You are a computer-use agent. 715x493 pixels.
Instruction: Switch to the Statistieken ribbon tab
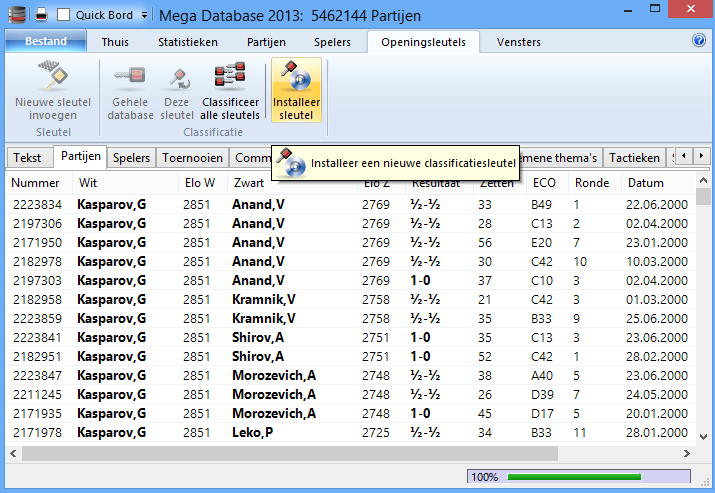(187, 42)
